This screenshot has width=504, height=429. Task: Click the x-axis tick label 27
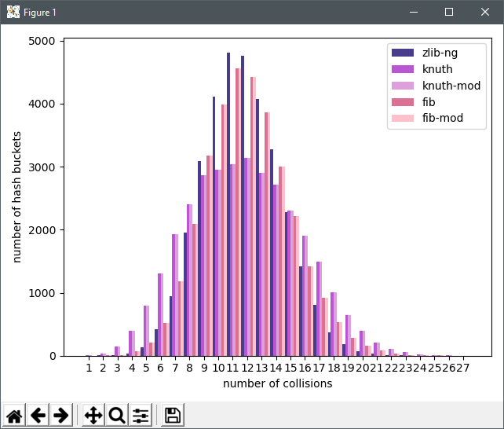click(x=463, y=368)
